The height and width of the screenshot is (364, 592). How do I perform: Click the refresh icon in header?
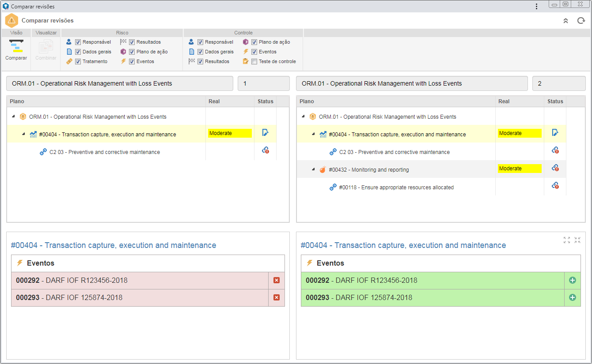[x=581, y=21]
